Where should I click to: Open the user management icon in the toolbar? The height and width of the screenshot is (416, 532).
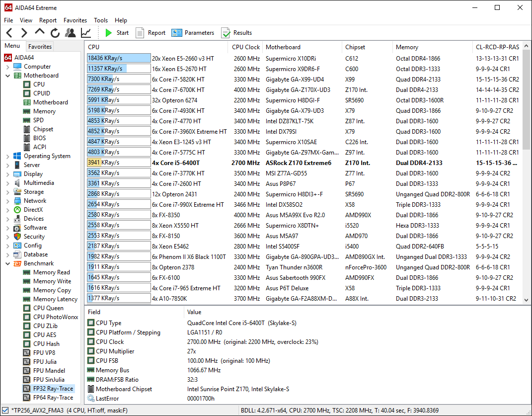click(70, 33)
